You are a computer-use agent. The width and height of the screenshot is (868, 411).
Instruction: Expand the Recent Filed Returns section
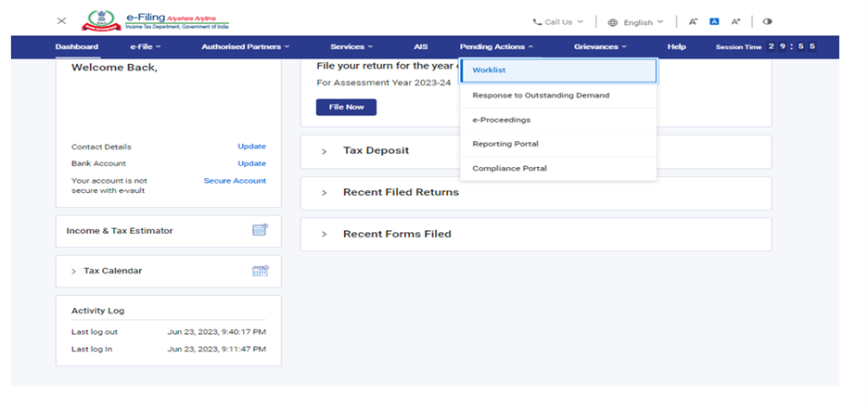[x=324, y=193]
